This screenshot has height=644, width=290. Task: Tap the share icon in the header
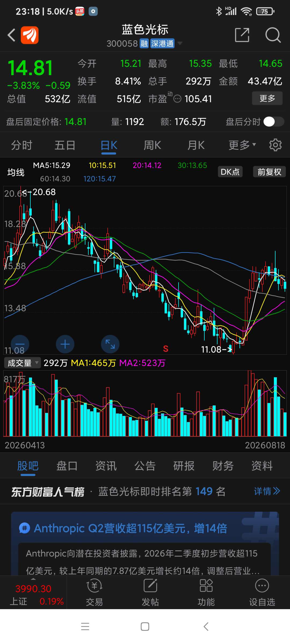click(x=242, y=35)
